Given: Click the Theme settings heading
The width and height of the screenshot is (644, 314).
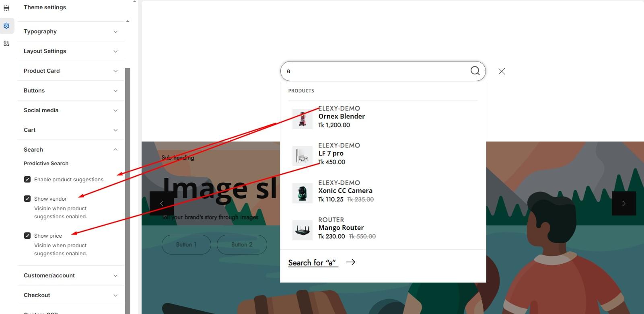Looking at the screenshot, I should (x=45, y=7).
